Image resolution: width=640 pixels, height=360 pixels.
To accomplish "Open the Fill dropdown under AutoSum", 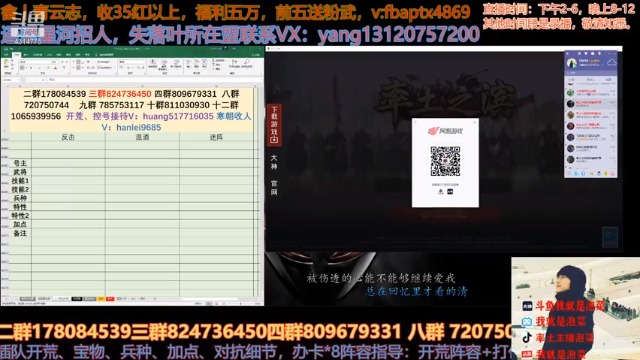I will point(217,64).
